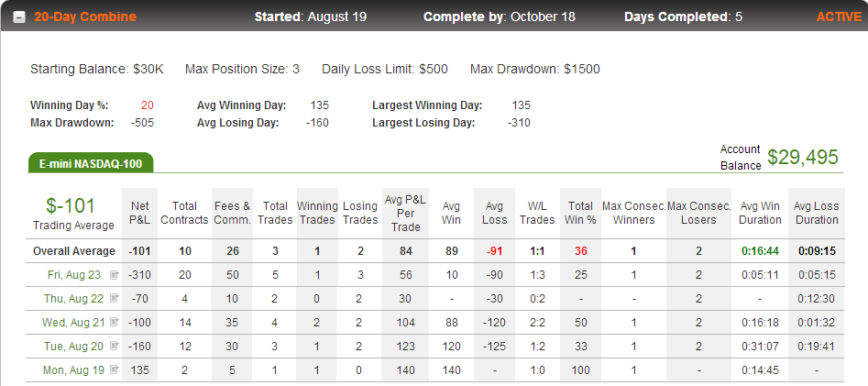Image resolution: width=868 pixels, height=386 pixels.
Task: Click the ACTIVE status label
Action: (x=840, y=17)
